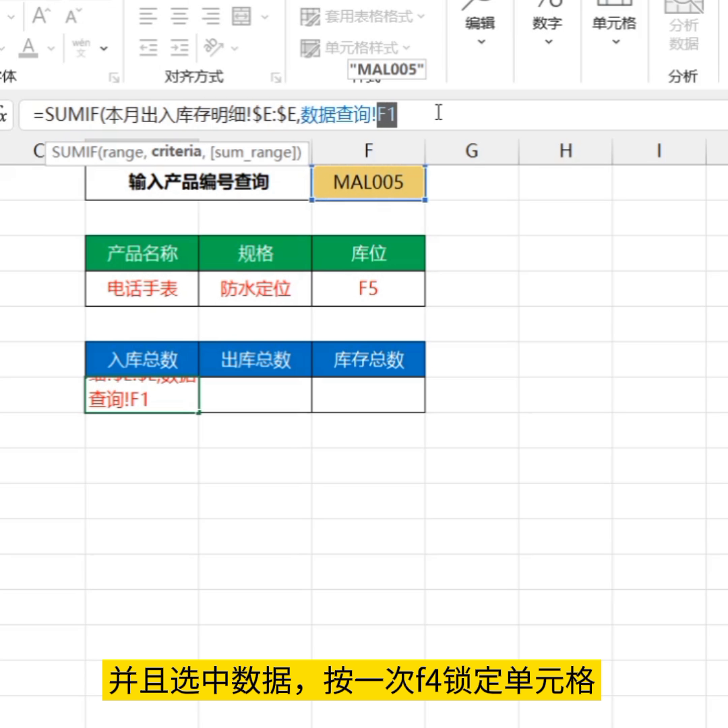
Task: Click the wén phonetic guide icon
Action: 82,48
